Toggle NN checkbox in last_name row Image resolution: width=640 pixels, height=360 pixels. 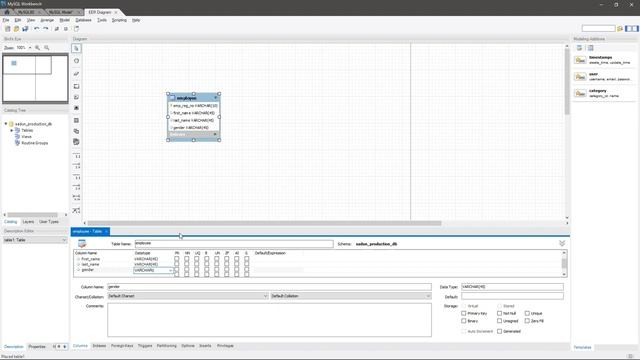tap(187, 264)
